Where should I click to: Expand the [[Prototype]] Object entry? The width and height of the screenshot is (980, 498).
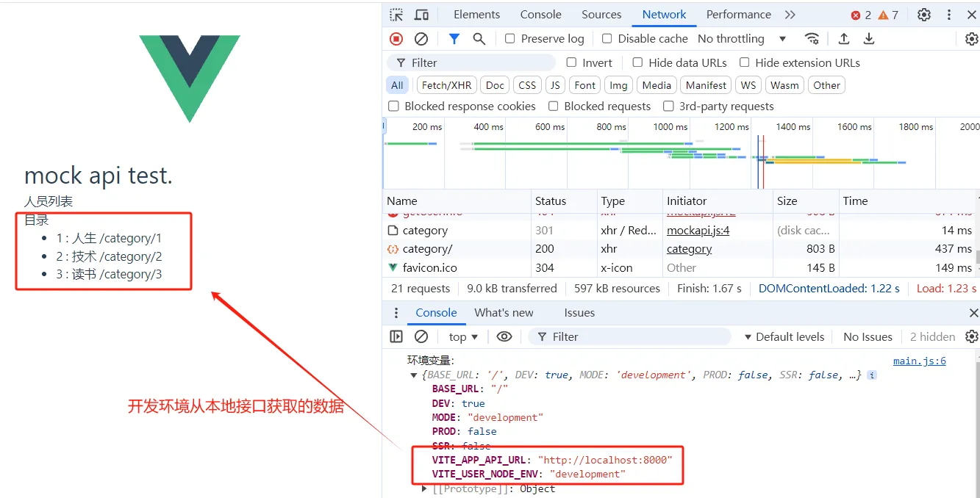click(425, 488)
